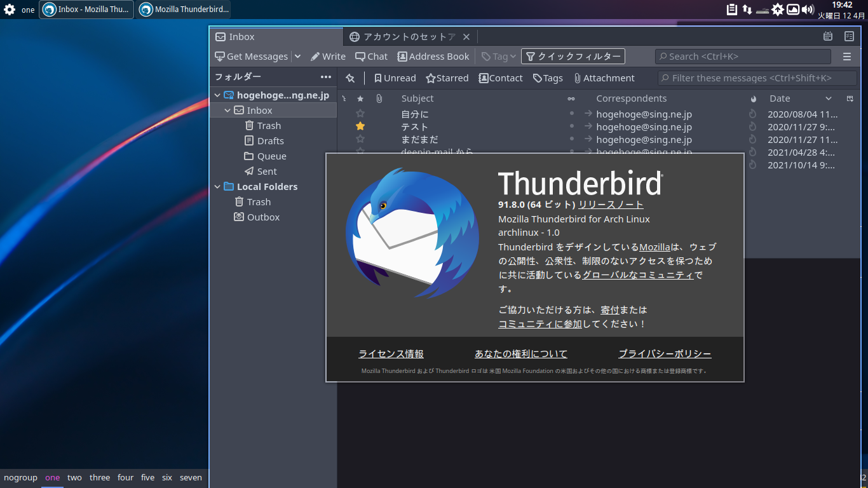
Task: Click Write to compose a message
Action: pyautogui.click(x=328, y=57)
